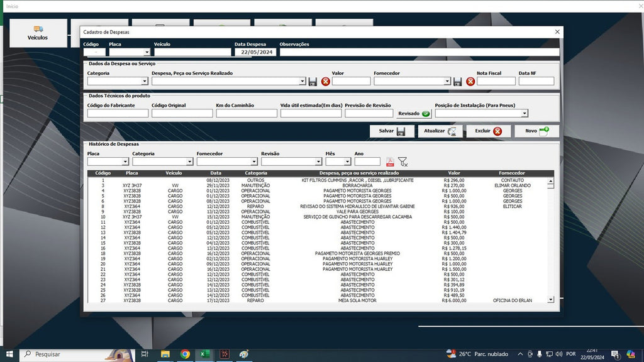The width and height of the screenshot is (644, 362).
Task: Expand Posição de Instalação dropdown
Action: pos(525,113)
